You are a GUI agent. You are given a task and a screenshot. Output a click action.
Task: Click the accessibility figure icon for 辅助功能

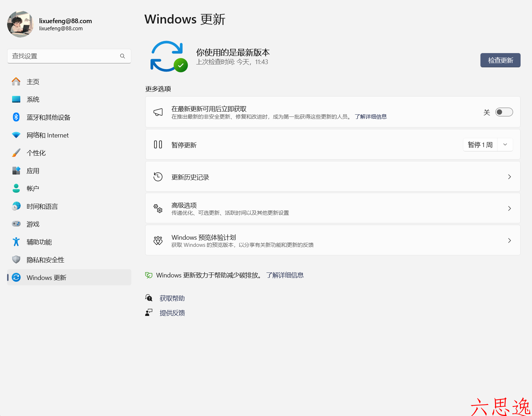[16, 242]
